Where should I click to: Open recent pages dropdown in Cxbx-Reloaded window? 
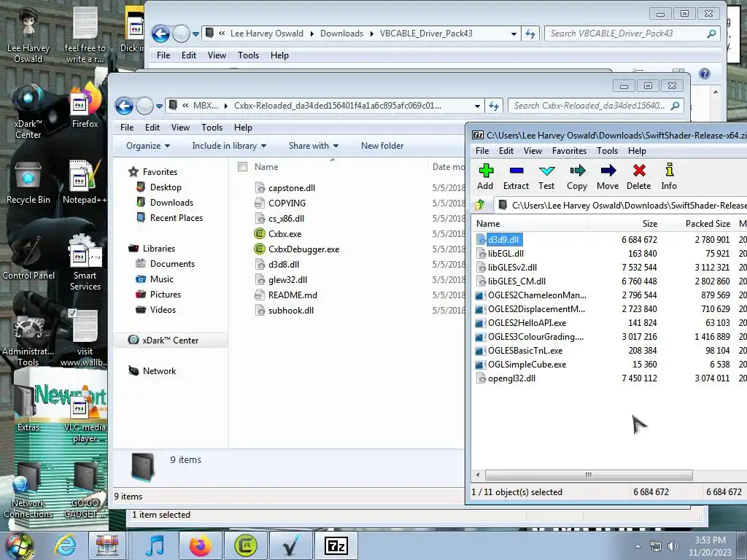pyautogui.click(x=159, y=106)
